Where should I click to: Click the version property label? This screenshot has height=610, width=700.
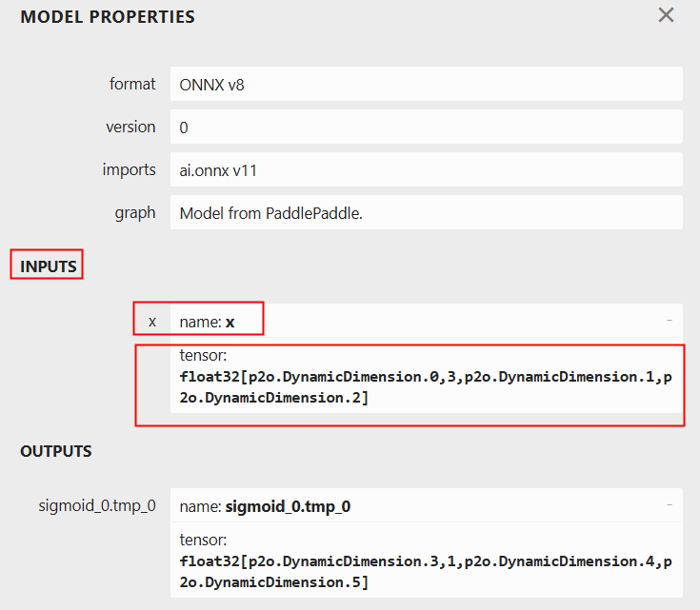tap(130, 127)
